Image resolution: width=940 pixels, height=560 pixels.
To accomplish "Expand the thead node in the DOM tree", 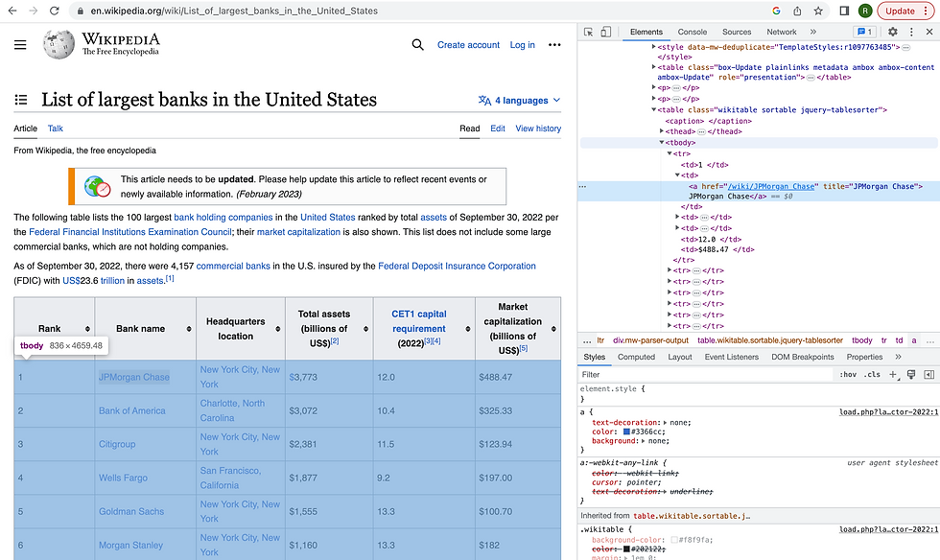I will (x=661, y=131).
